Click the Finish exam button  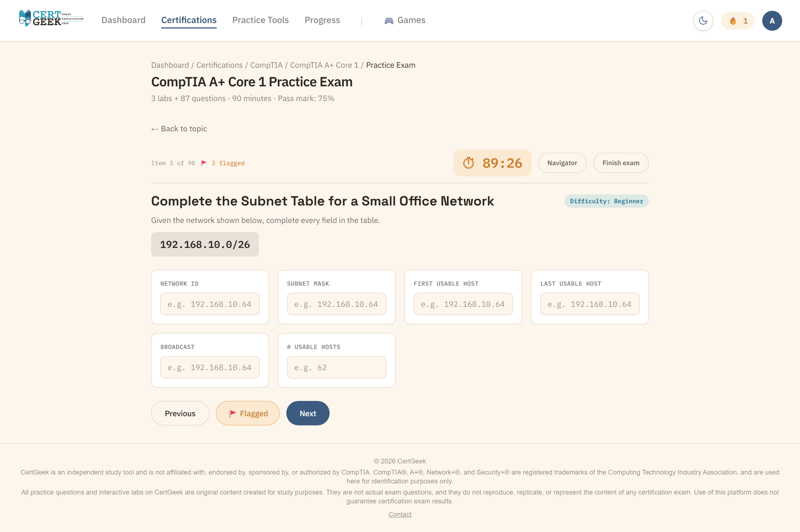[x=621, y=163]
